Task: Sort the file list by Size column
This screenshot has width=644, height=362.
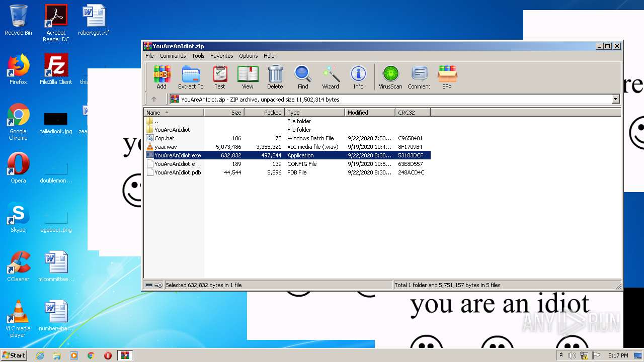Action: point(224,113)
